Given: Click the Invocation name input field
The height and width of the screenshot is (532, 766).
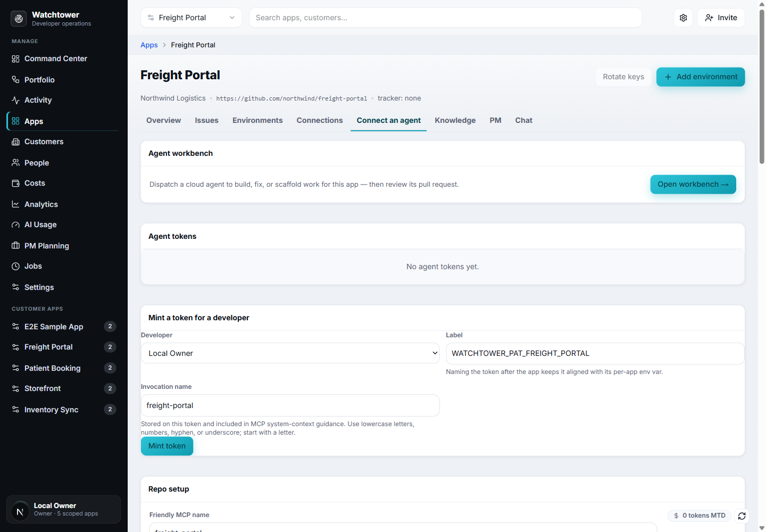Looking at the screenshot, I should tap(290, 405).
